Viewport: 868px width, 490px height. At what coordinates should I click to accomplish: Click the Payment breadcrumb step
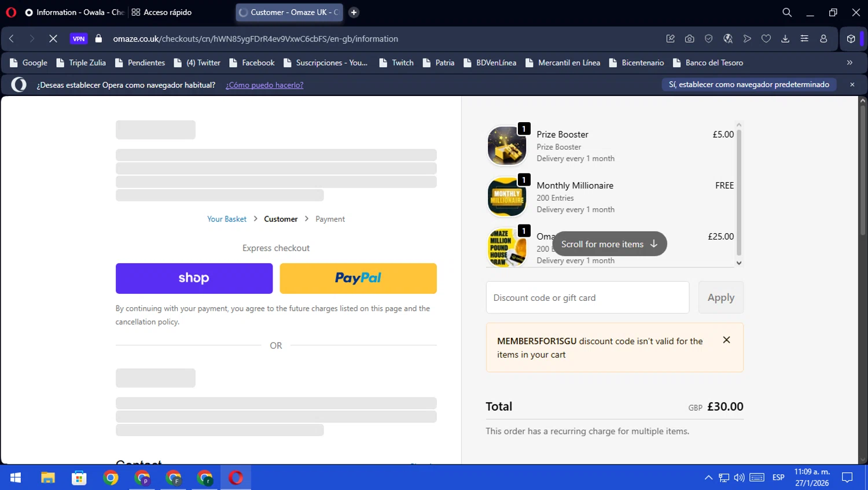point(330,219)
